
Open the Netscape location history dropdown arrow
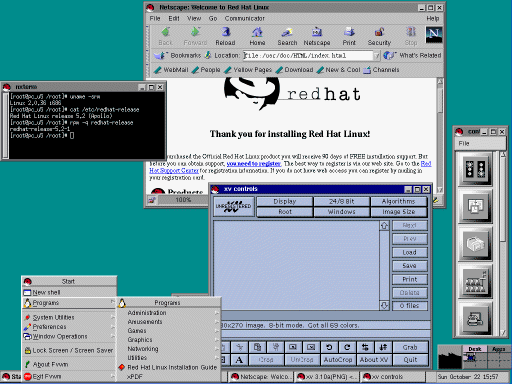point(377,56)
